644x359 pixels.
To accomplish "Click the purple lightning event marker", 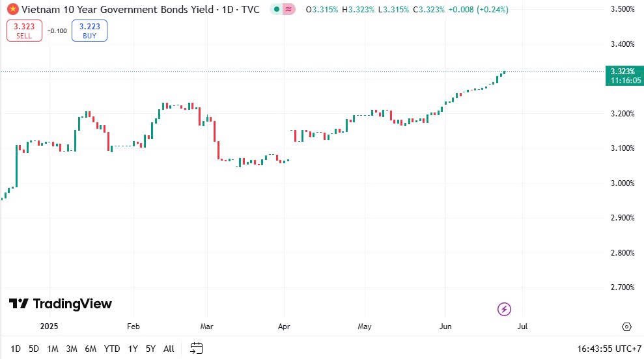I will (x=504, y=309).
